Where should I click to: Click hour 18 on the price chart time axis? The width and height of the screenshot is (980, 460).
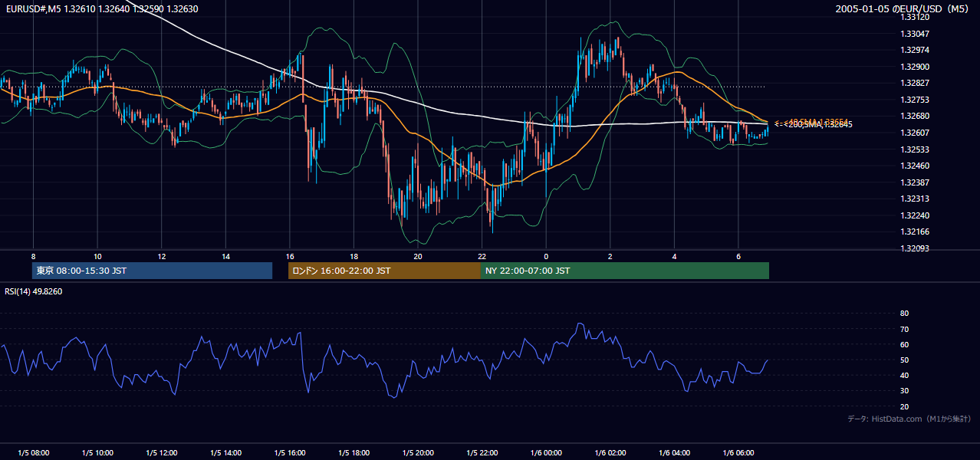[354, 256]
